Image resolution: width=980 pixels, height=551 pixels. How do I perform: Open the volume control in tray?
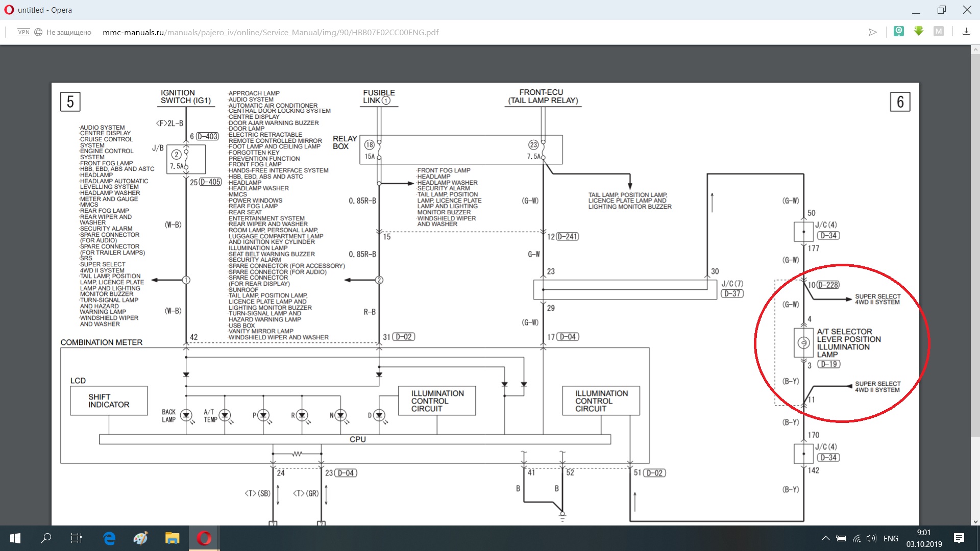(871, 538)
